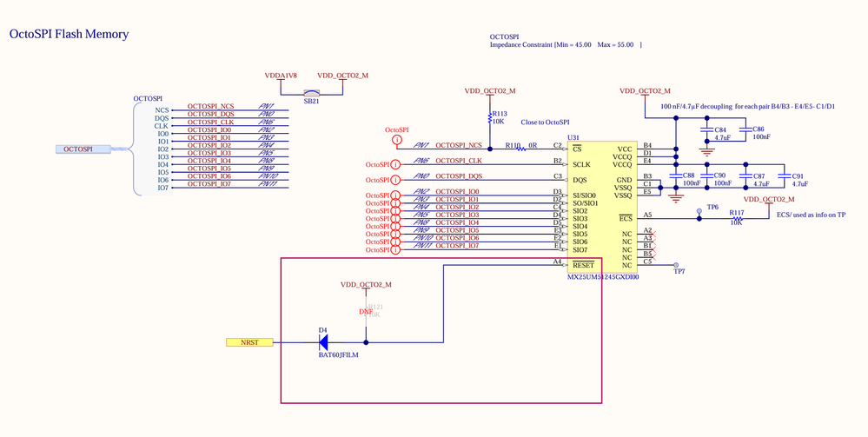Select the OCTOSPI_IO0 net label near pin D3

click(x=457, y=192)
